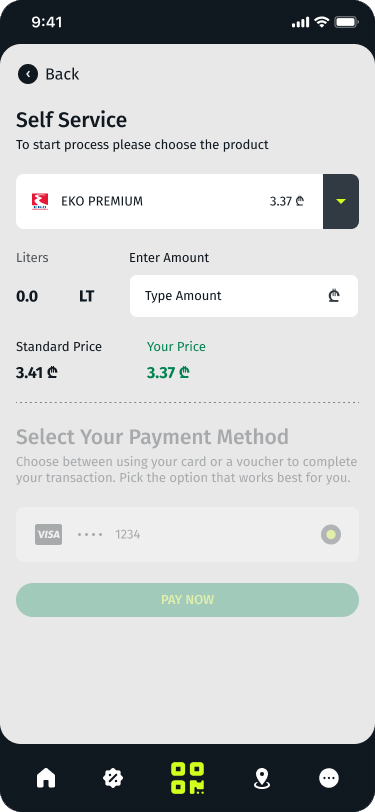
Task: Tap the Back arrow circle icon
Action: coord(28,74)
